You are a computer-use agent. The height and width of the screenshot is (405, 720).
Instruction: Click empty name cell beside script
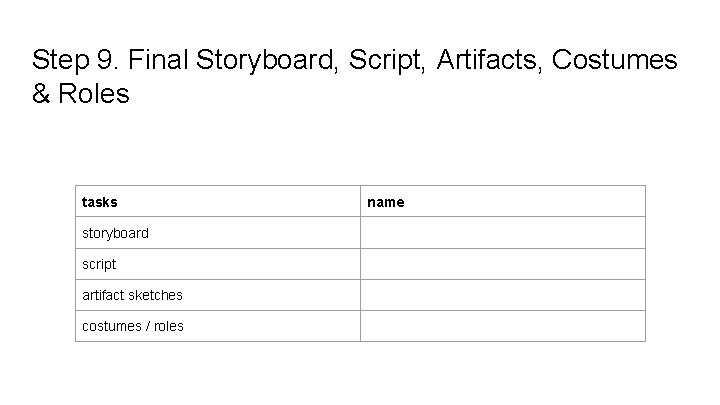(503, 264)
